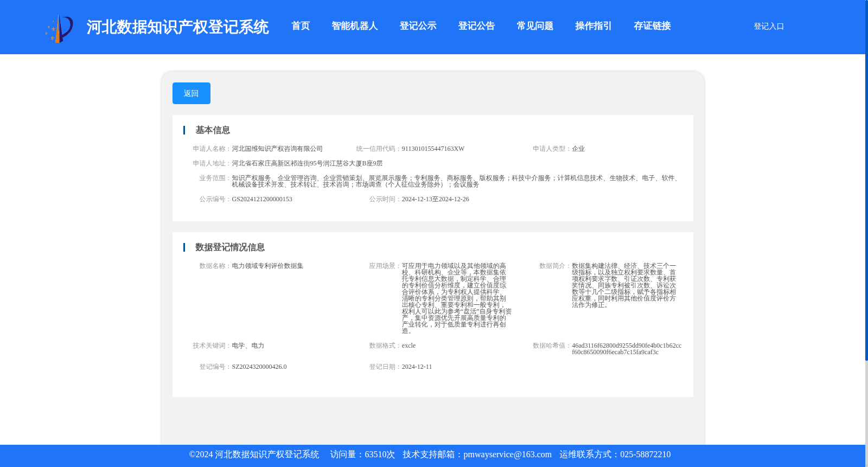This screenshot has width=868, height=467.
Task: Click the site logo icon in header
Action: pyautogui.click(x=59, y=29)
